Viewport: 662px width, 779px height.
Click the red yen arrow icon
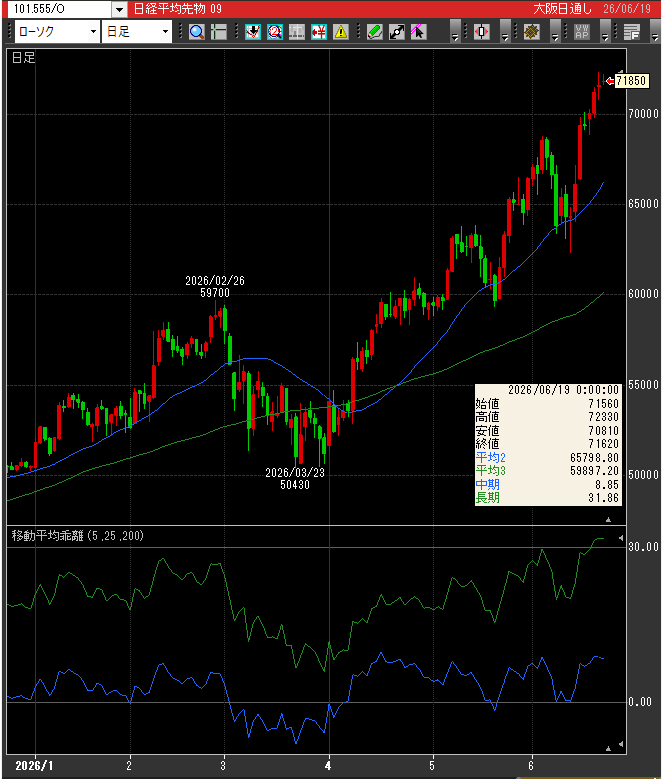point(319,32)
